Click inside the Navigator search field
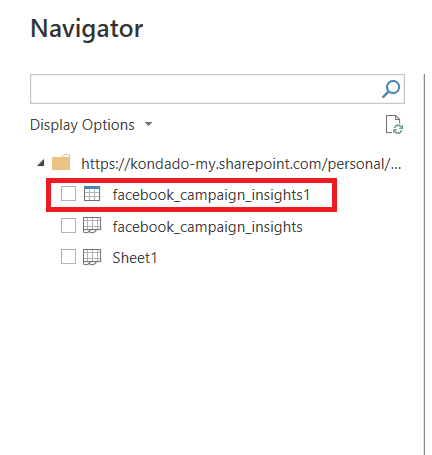 point(217,89)
